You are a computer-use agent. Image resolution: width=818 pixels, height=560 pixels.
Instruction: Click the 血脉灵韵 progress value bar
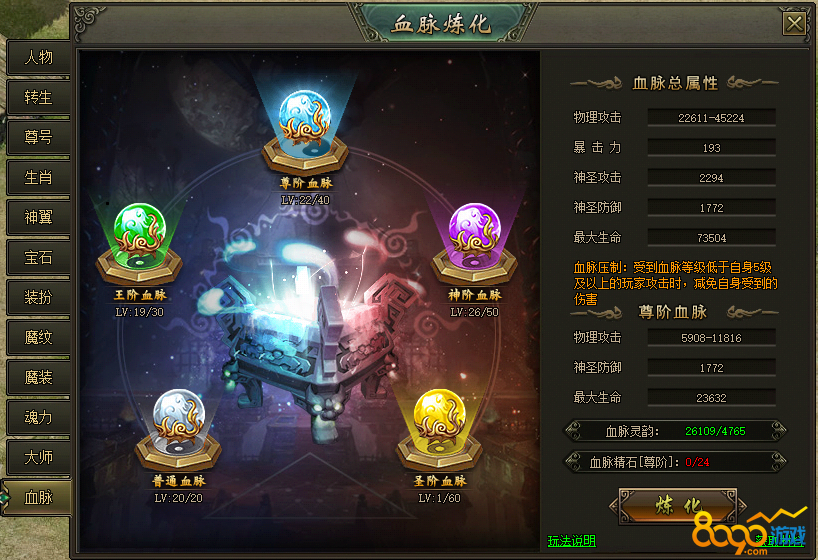(x=676, y=431)
